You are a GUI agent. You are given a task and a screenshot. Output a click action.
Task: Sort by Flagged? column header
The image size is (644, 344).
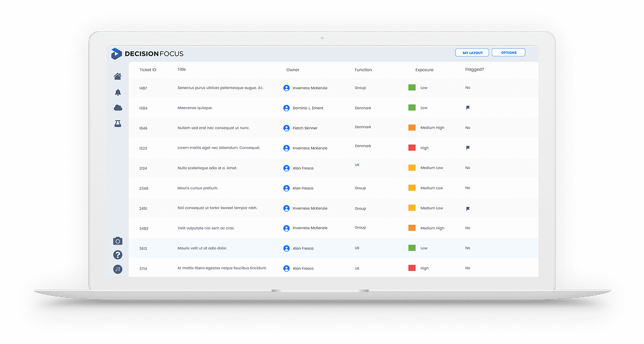(x=474, y=69)
